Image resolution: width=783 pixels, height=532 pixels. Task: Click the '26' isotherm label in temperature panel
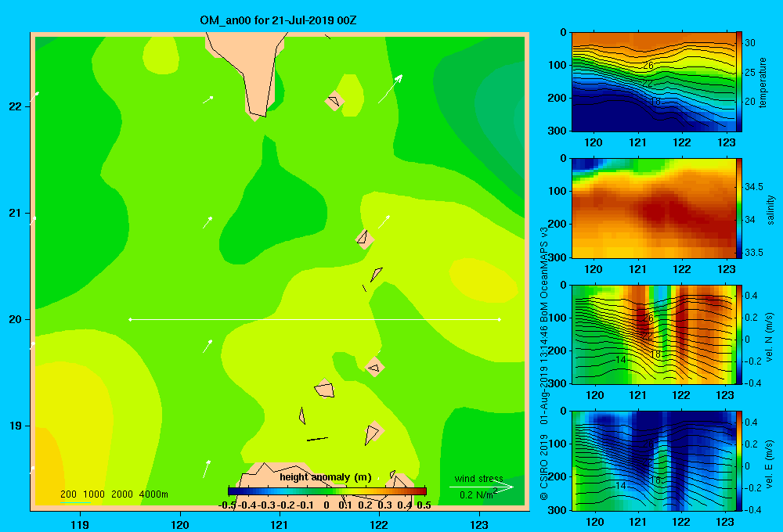pyautogui.click(x=648, y=66)
